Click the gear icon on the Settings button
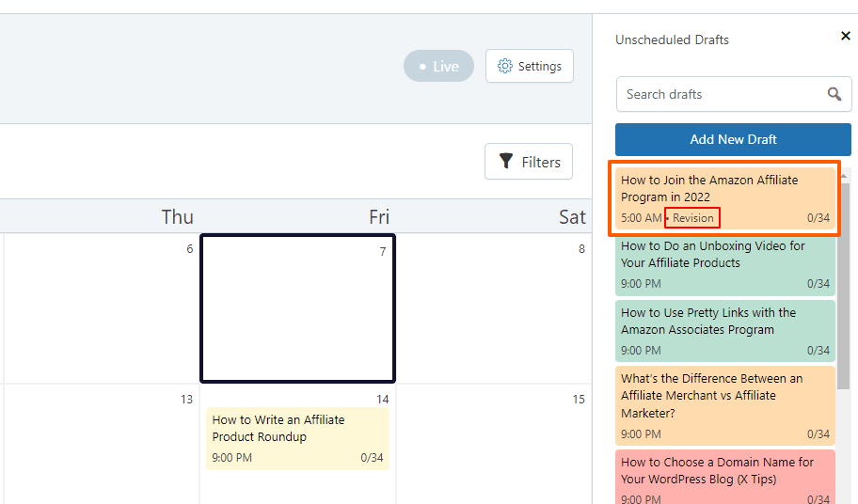Image resolution: width=858 pixels, height=504 pixels. click(504, 66)
